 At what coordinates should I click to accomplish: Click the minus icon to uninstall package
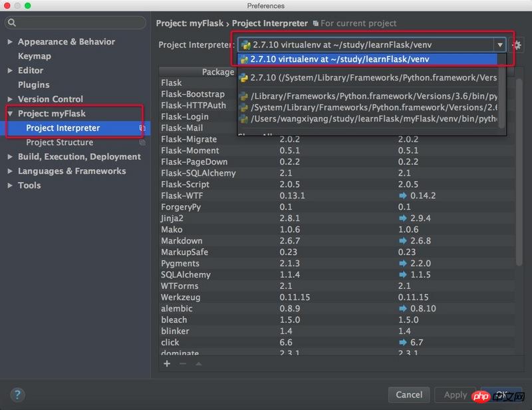pyautogui.click(x=183, y=363)
